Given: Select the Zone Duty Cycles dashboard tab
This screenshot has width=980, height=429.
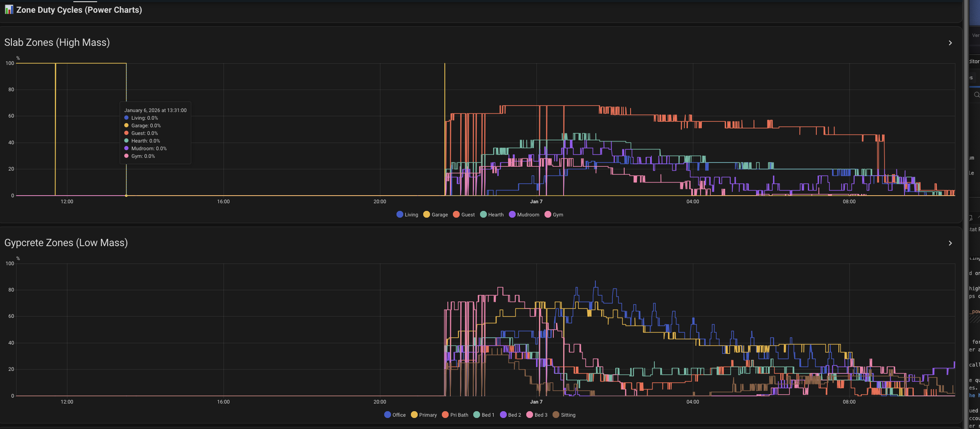Looking at the screenshot, I should click(85, 1).
